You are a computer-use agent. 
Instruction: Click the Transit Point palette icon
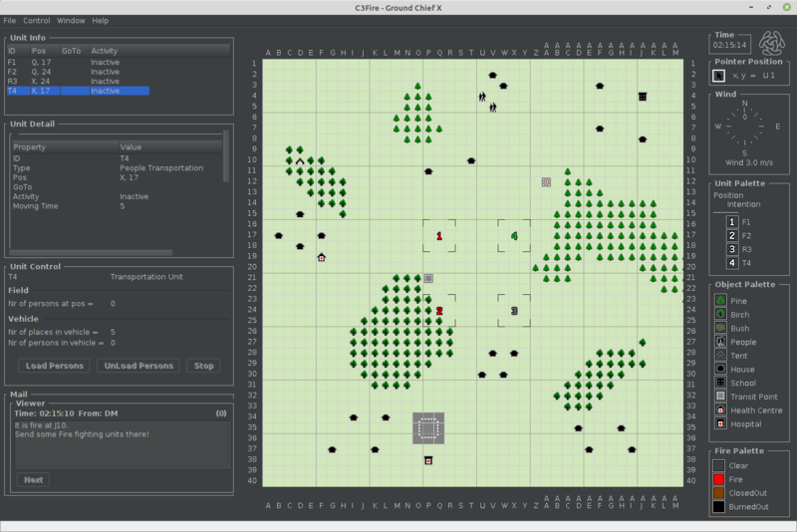click(721, 396)
